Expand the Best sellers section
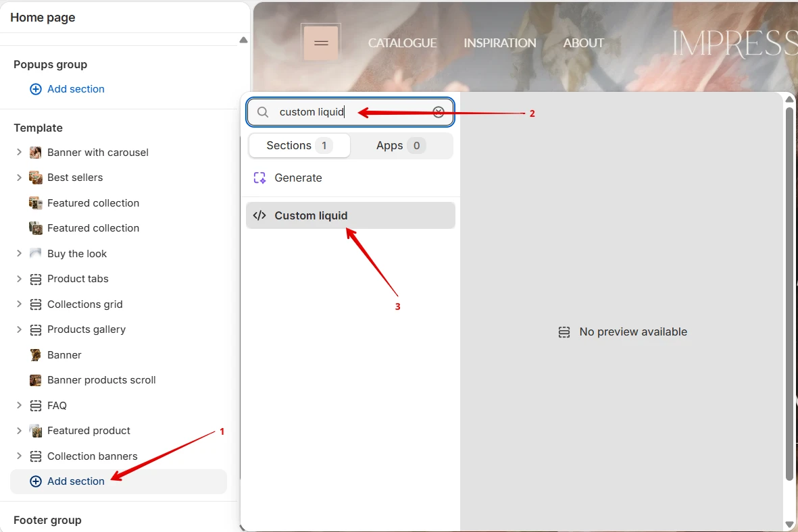 pyautogui.click(x=19, y=178)
